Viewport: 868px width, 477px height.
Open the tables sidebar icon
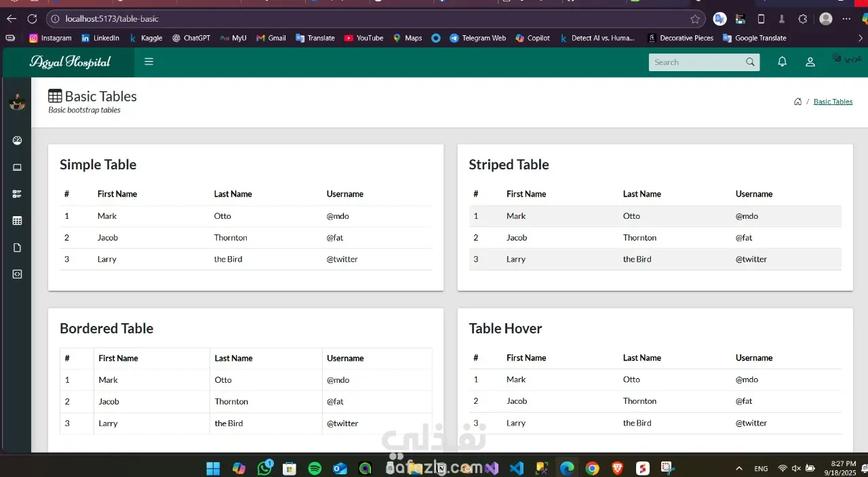[x=18, y=221]
